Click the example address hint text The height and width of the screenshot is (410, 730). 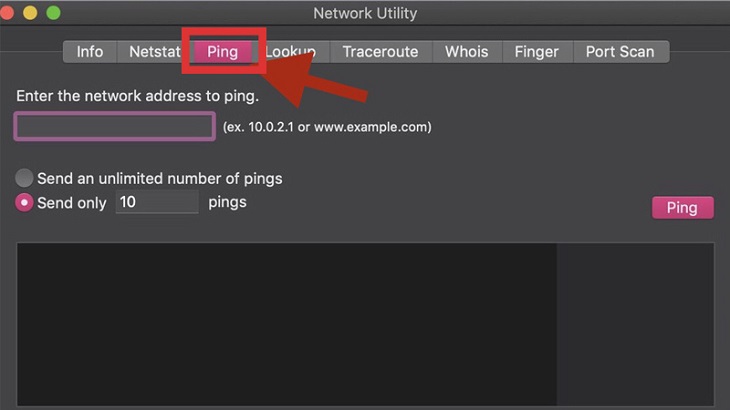click(x=327, y=127)
